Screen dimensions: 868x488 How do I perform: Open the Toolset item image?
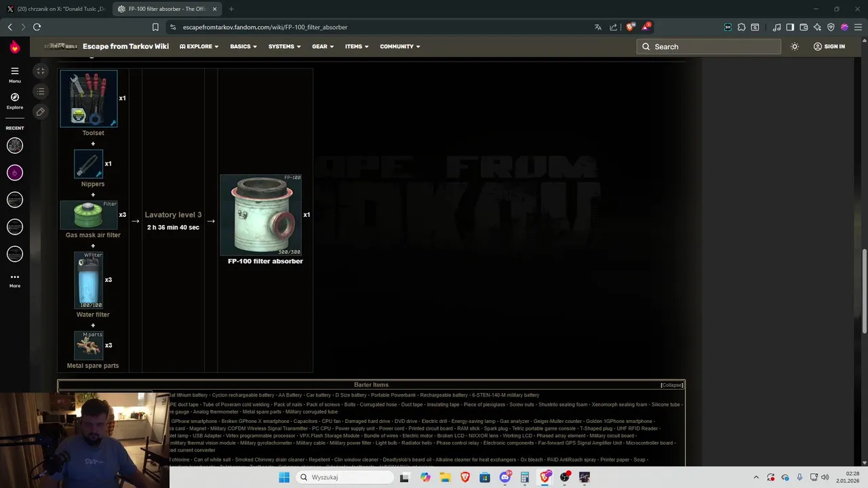click(89, 98)
